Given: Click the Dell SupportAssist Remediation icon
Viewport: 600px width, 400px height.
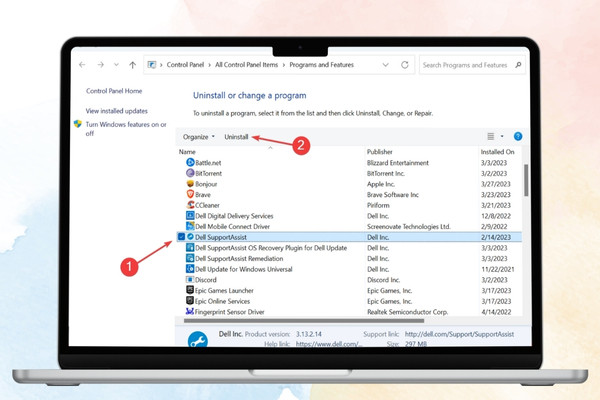Looking at the screenshot, I should (x=190, y=258).
